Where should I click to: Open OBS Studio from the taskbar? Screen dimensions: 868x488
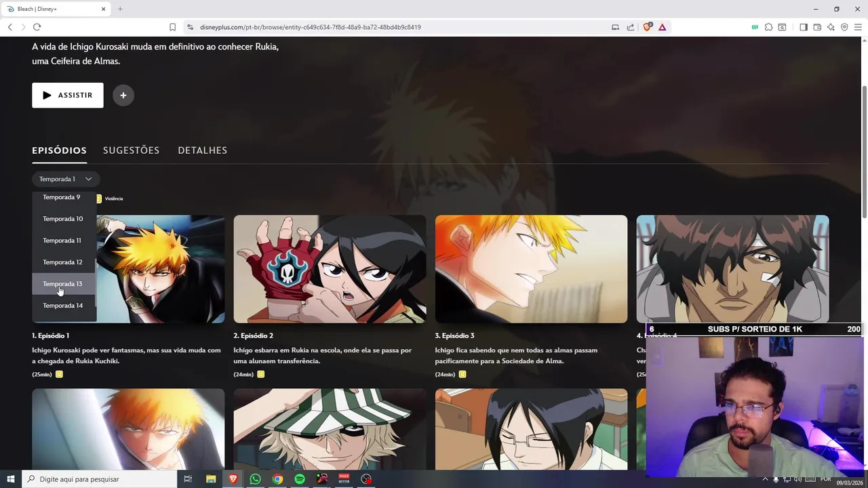click(x=366, y=479)
